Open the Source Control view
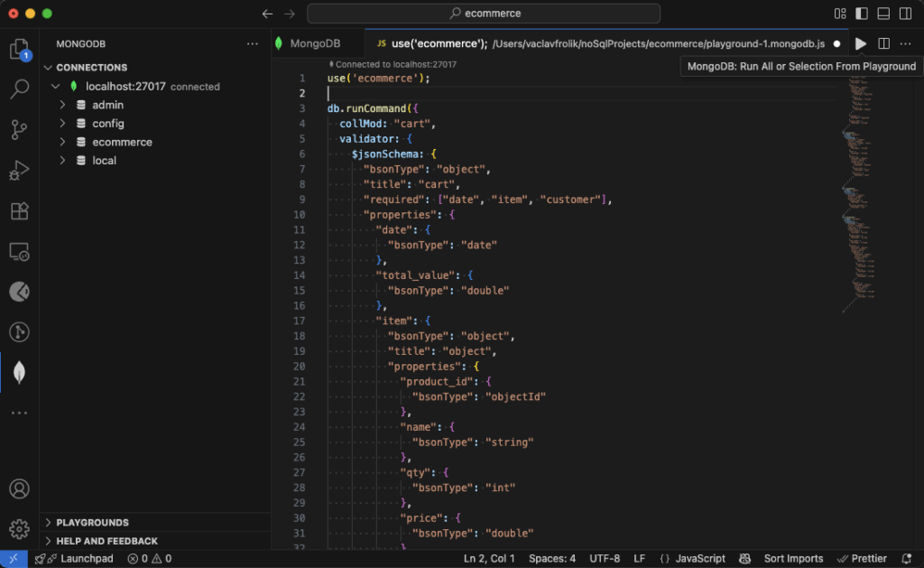 tap(20, 130)
